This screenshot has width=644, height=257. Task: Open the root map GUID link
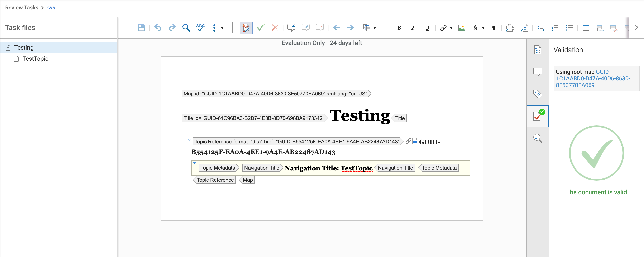[593, 78]
